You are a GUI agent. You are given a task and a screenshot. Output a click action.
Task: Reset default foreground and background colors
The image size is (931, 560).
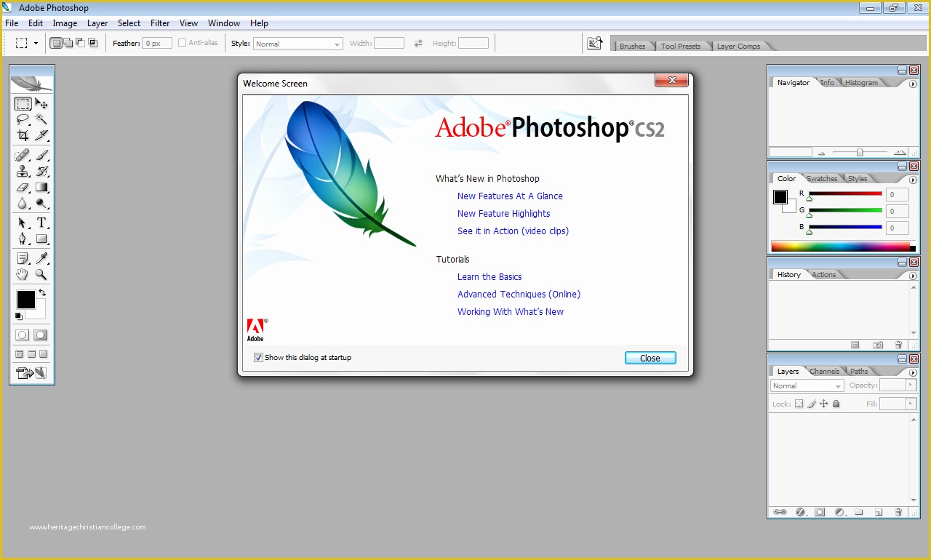pyautogui.click(x=19, y=316)
